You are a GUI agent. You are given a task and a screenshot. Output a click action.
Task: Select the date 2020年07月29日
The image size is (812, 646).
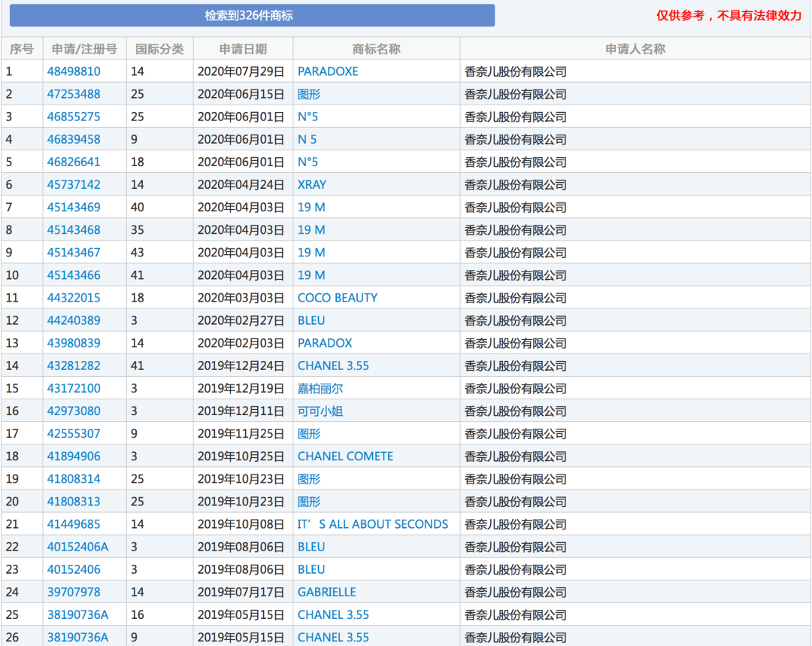(x=241, y=71)
